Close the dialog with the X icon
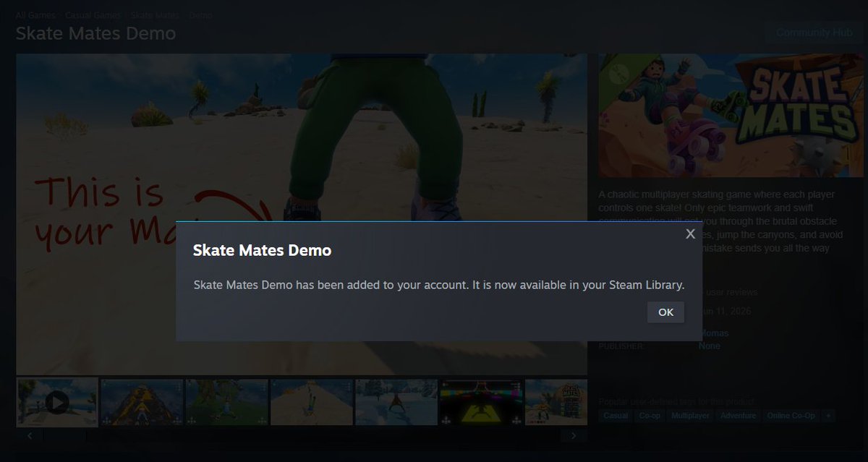The image size is (868, 462). coord(690,234)
